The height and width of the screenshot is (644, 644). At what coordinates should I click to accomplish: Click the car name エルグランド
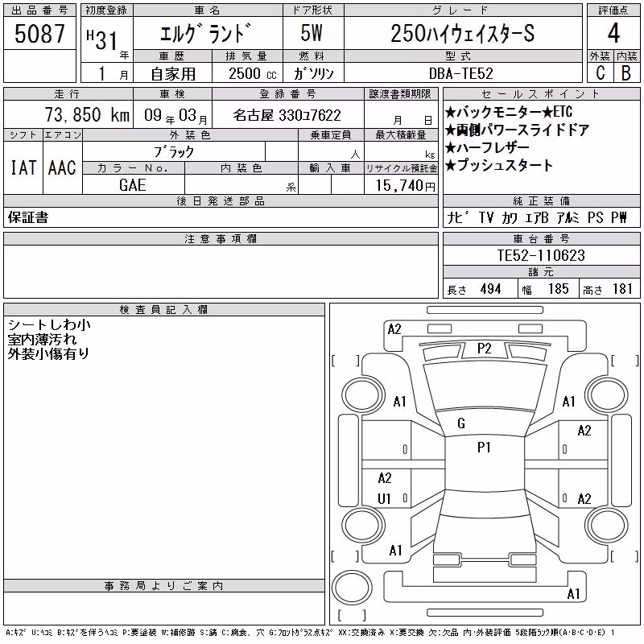[205, 33]
